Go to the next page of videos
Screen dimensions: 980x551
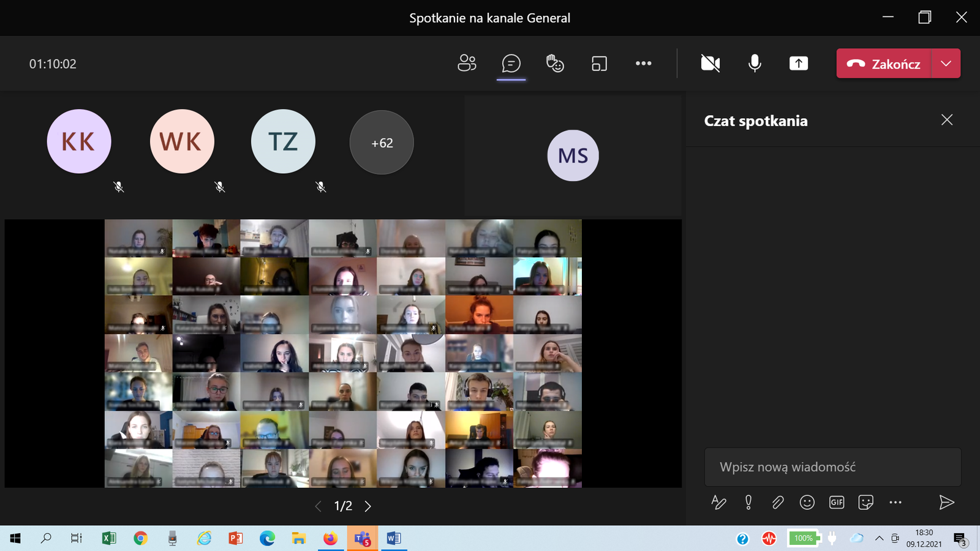368,506
